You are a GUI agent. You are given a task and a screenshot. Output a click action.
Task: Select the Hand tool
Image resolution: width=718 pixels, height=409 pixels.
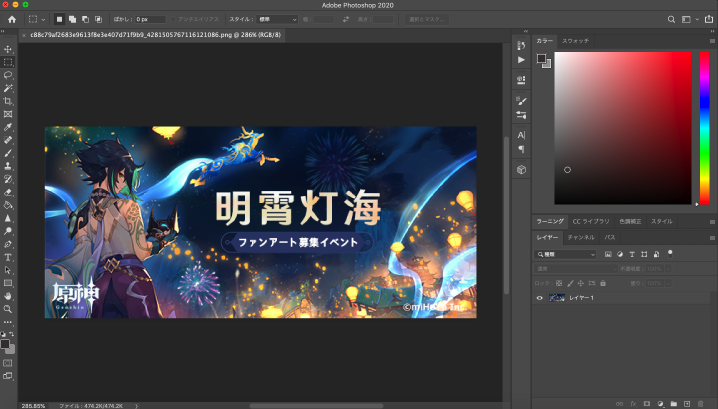pos(8,296)
